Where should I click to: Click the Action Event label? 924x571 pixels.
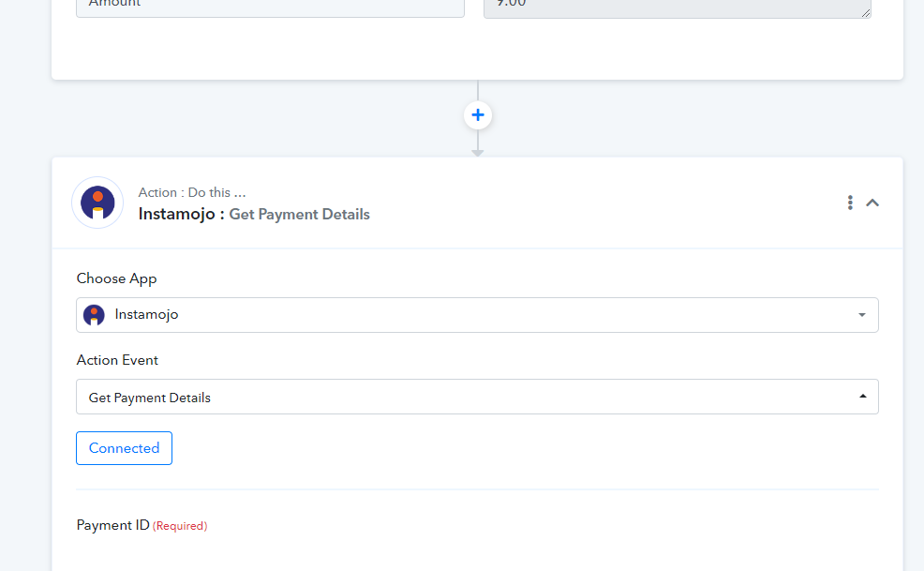coord(117,360)
